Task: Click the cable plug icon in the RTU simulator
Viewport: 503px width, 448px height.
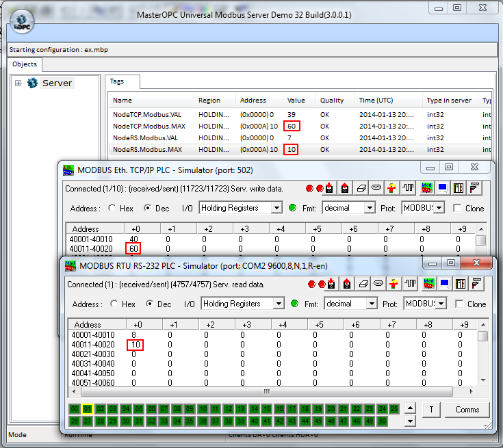Action: coord(476,284)
